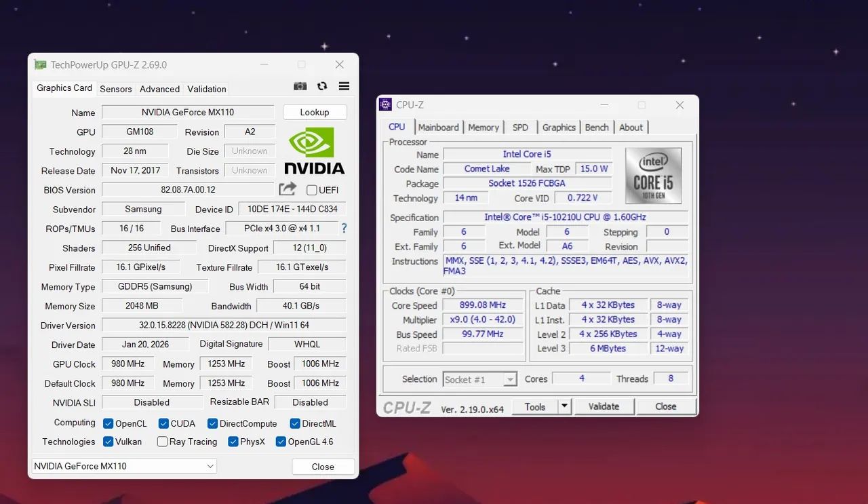Viewport: 868px width, 504px height.
Task: Switch to the Advanced tab in GPU-Z
Action: point(160,89)
